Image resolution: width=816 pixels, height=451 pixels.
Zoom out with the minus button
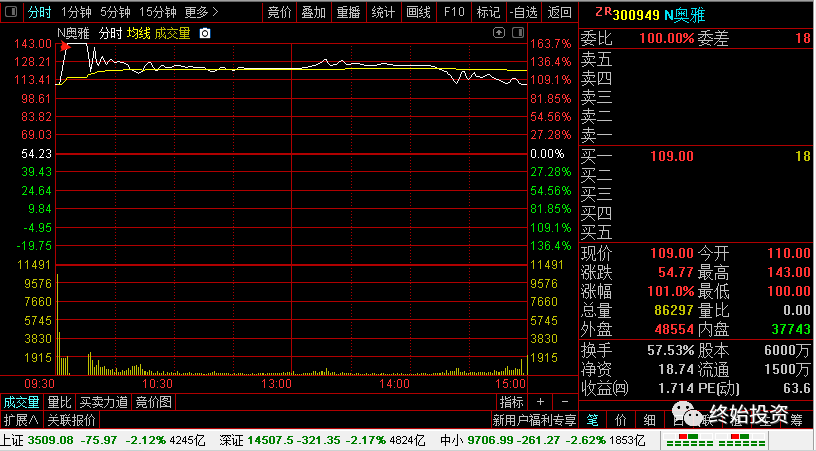click(x=565, y=402)
